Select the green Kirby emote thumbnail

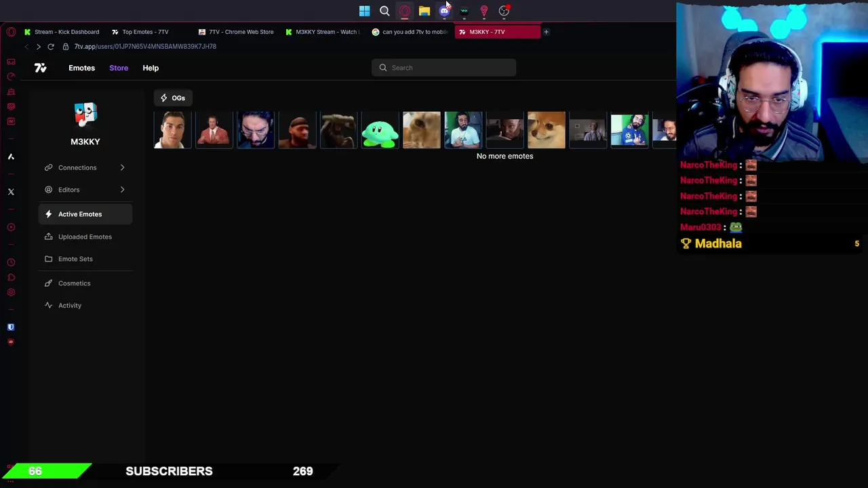[380, 130]
